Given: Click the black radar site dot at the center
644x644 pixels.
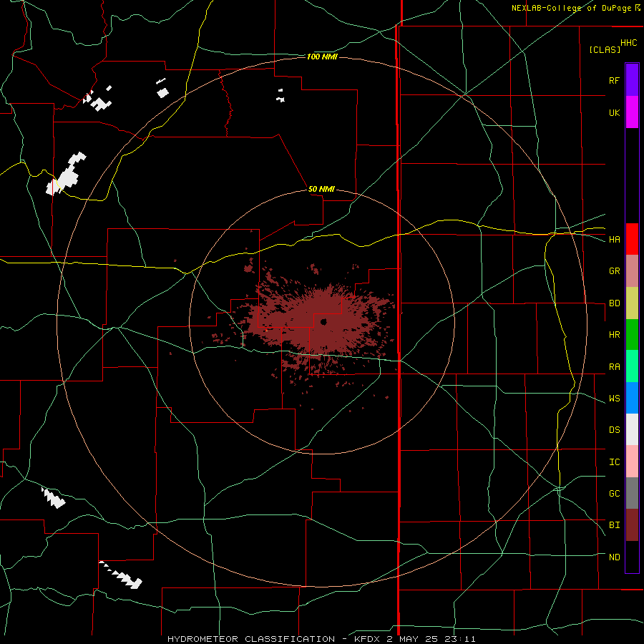Looking at the screenshot, I should click(x=323, y=321).
